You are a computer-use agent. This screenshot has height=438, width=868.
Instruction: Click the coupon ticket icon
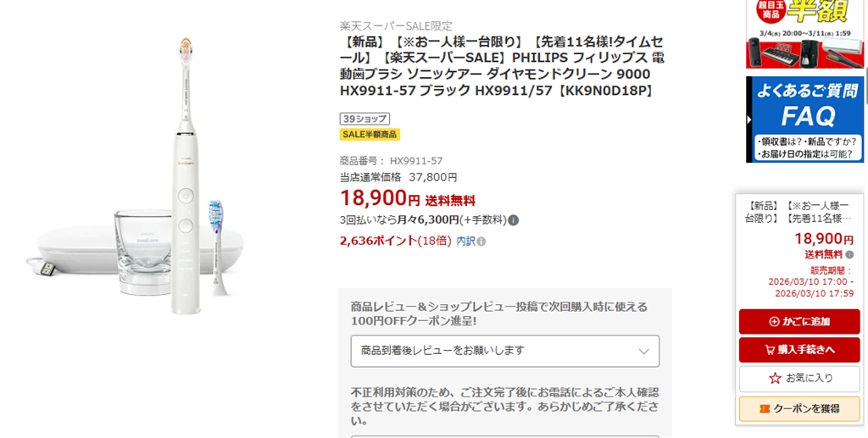click(765, 408)
